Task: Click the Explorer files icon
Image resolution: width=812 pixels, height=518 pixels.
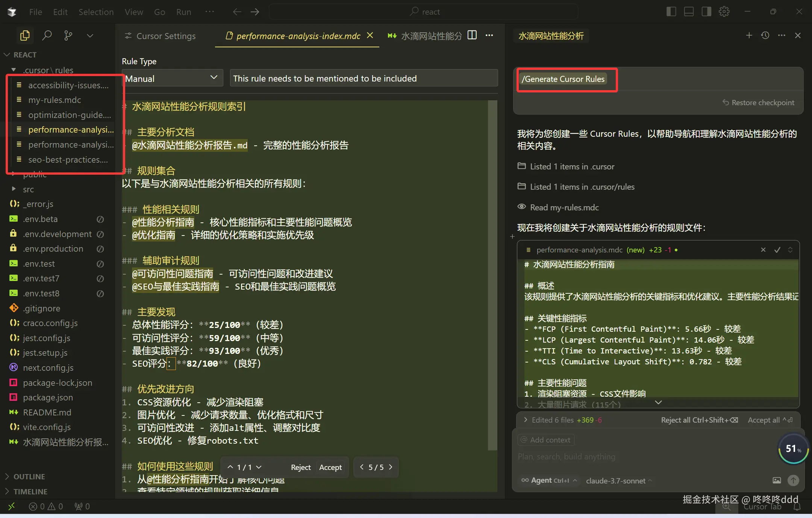Action: click(25, 36)
